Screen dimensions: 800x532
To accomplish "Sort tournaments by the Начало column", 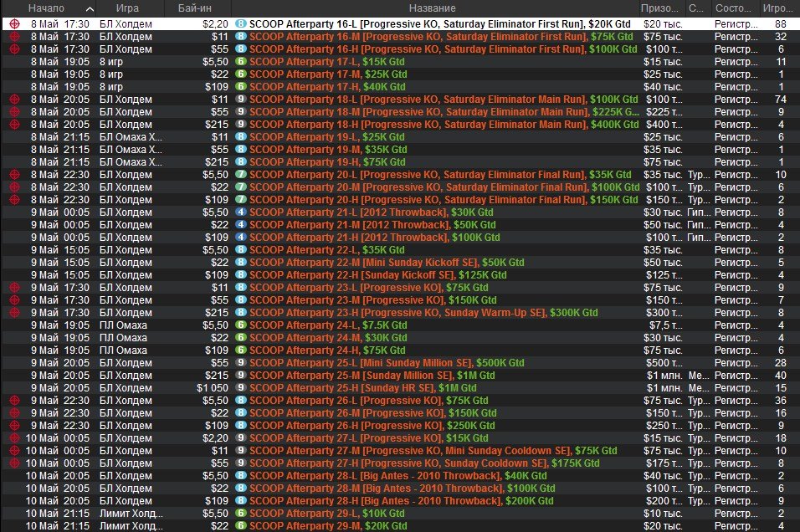I will point(46,8).
